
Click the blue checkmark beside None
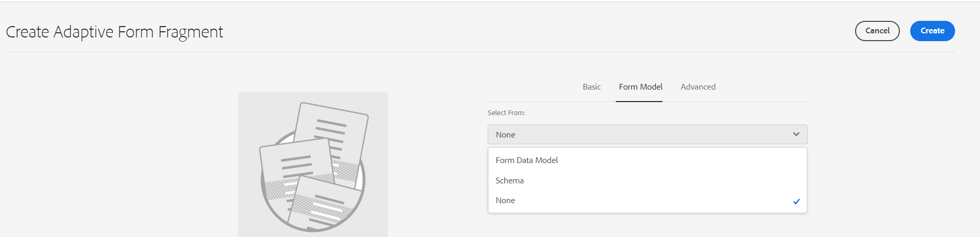click(796, 202)
